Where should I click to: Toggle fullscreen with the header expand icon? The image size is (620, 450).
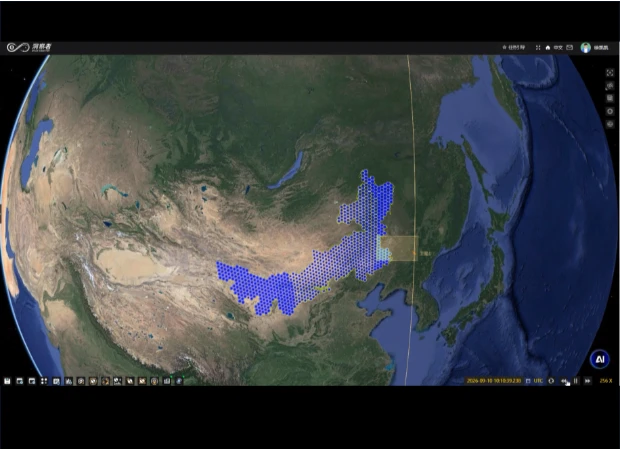tap(538, 47)
